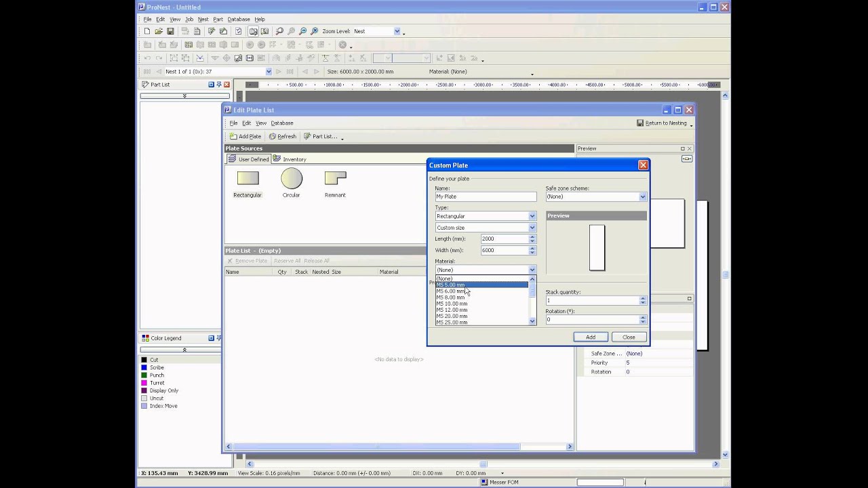Select MS 10.00 mm material
Viewport: 868px width, 488px height.
point(481,304)
